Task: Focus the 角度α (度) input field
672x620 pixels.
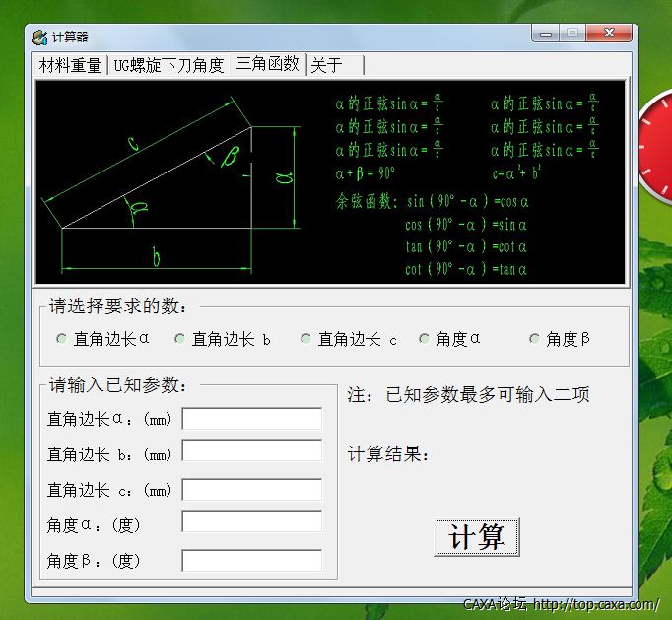Action: point(252,521)
